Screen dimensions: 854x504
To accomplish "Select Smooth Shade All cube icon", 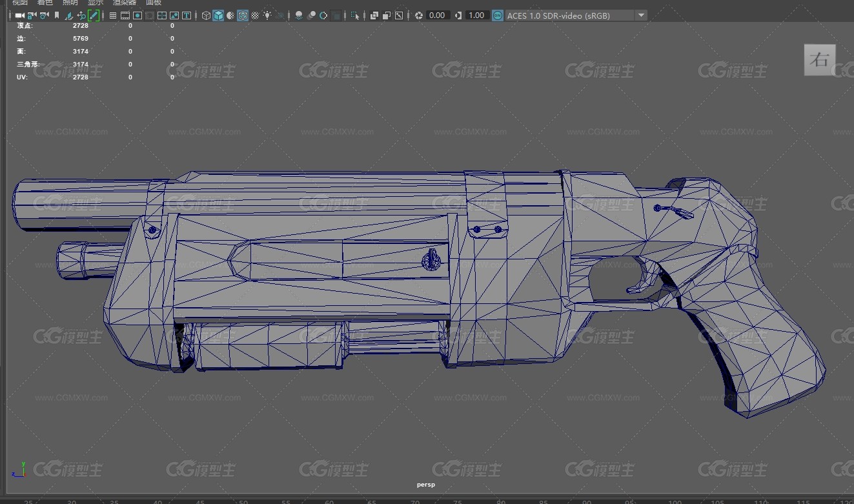I will [x=218, y=15].
